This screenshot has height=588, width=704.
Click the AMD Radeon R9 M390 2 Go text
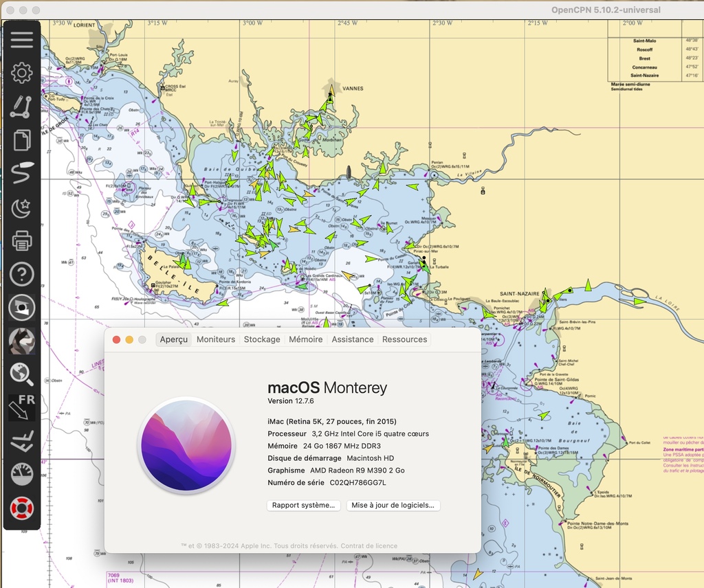(357, 471)
